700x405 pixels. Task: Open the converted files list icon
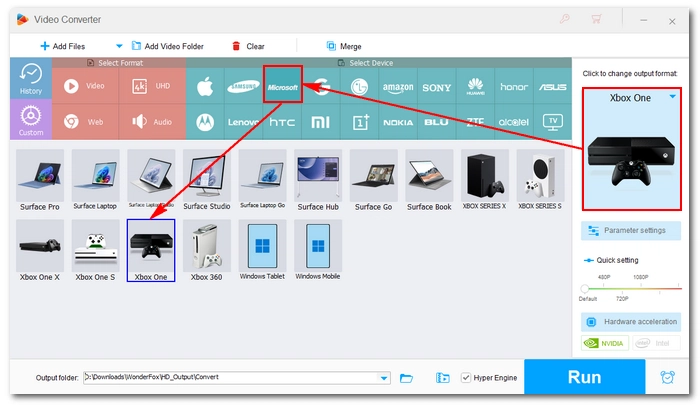(x=442, y=378)
